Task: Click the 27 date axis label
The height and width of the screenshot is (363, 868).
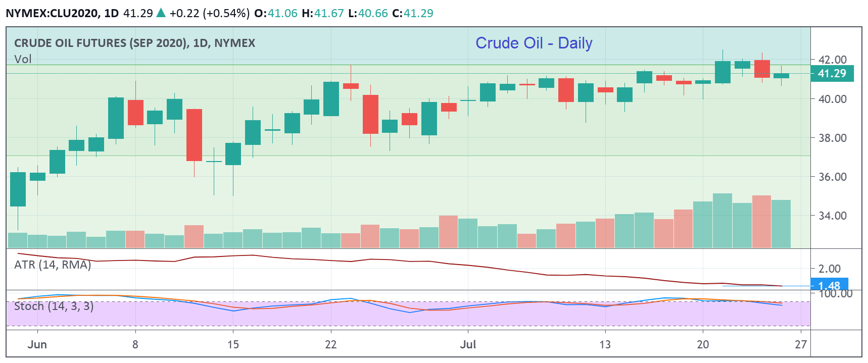Action: (801, 344)
